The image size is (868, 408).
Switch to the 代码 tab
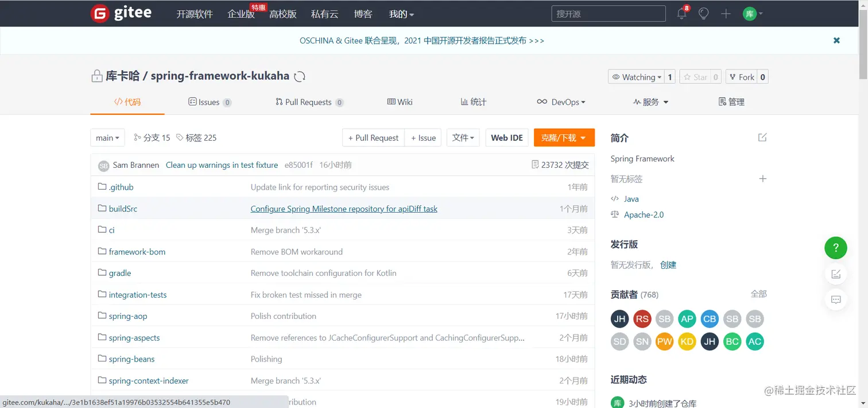coord(127,102)
